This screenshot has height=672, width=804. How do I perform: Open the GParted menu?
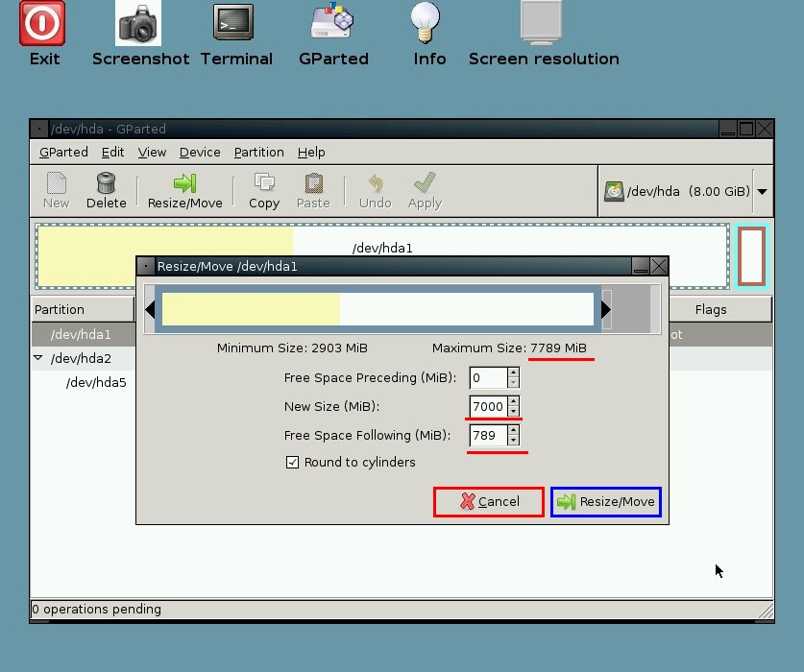coord(63,153)
